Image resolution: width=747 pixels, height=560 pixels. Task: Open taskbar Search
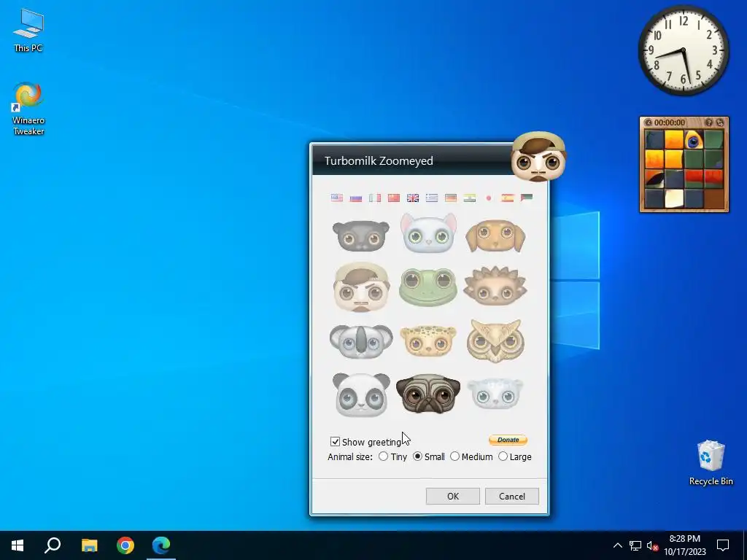coord(53,545)
